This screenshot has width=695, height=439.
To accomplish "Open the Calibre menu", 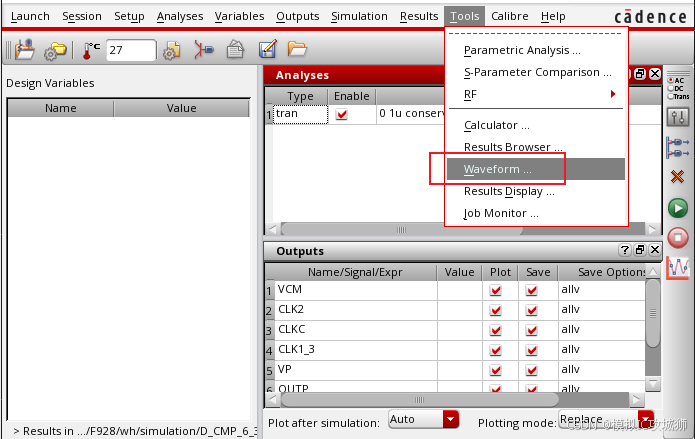I will (510, 16).
